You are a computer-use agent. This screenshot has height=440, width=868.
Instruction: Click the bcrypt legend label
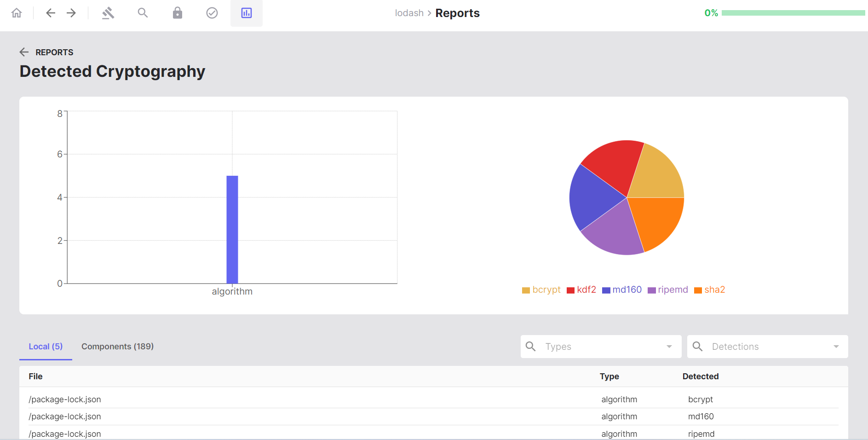click(546, 289)
